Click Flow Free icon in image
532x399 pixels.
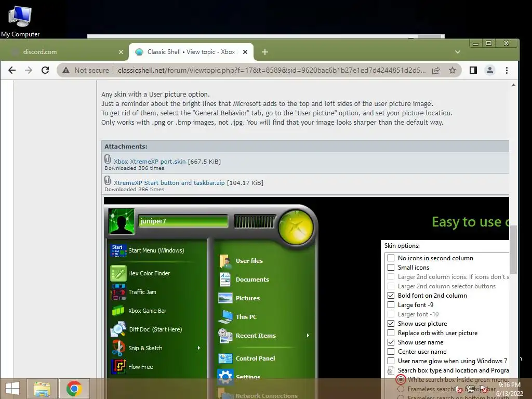118,366
